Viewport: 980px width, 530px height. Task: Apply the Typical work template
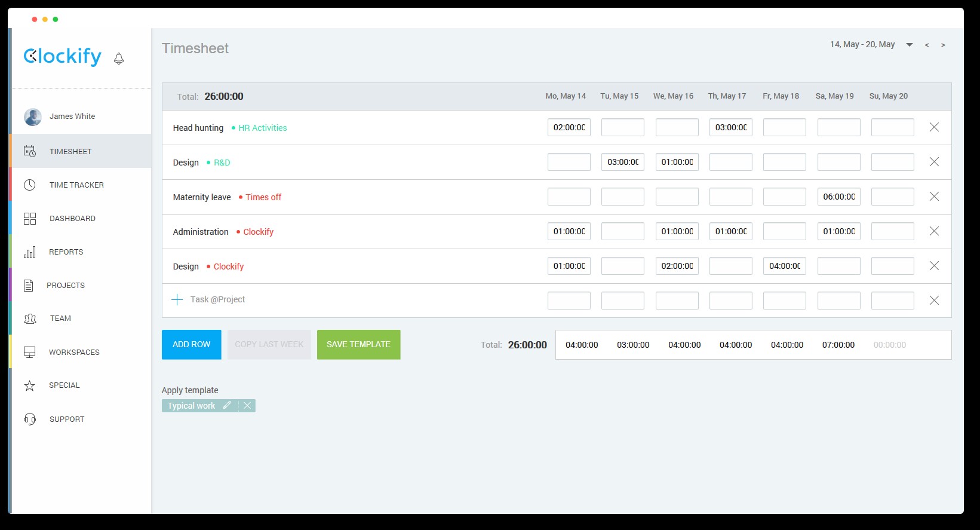click(191, 406)
